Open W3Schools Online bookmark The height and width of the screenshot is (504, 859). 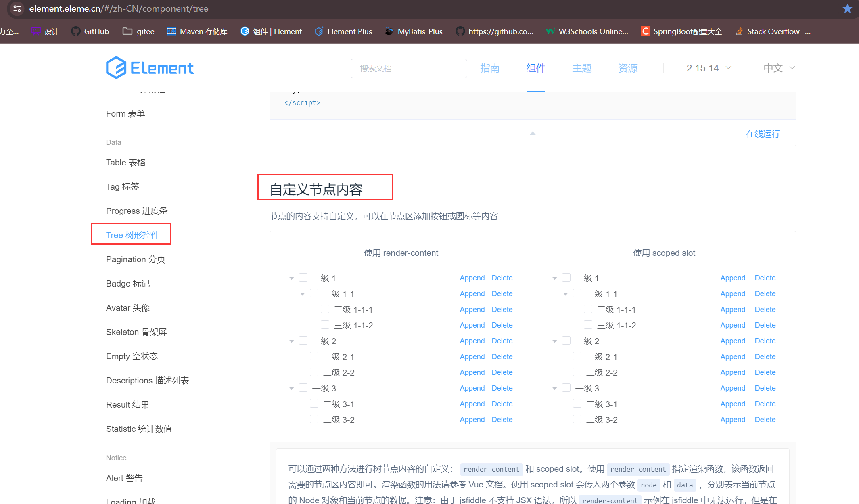coord(587,31)
